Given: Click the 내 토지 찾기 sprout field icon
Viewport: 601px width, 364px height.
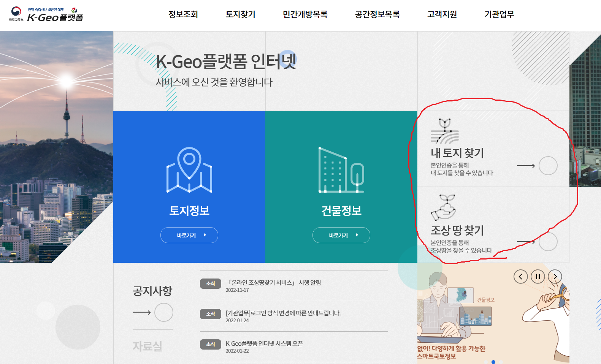Looking at the screenshot, I should [444, 131].
